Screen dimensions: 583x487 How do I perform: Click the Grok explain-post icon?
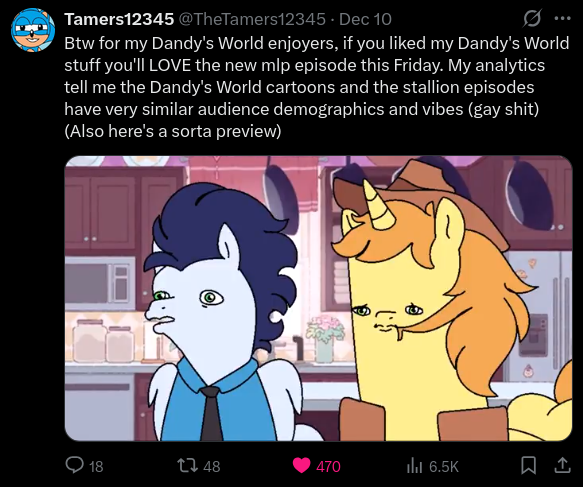click(x=532, y=18)
